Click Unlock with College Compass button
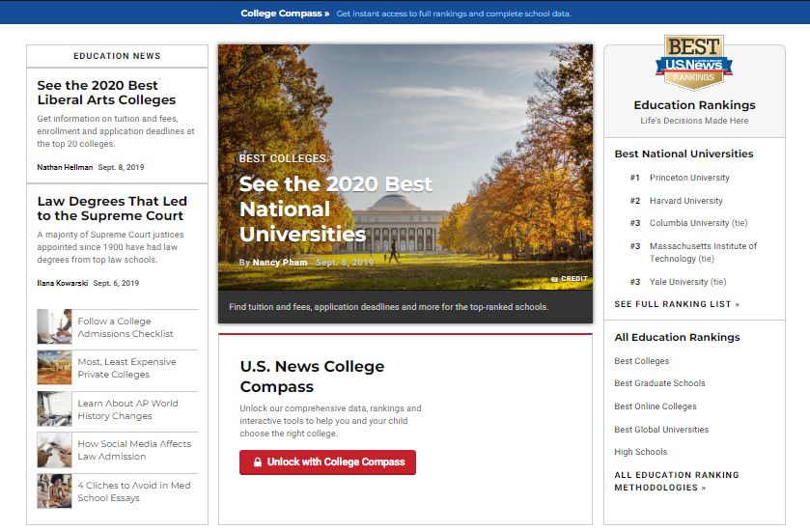This screenshot has width=810, height=532. 327,462
